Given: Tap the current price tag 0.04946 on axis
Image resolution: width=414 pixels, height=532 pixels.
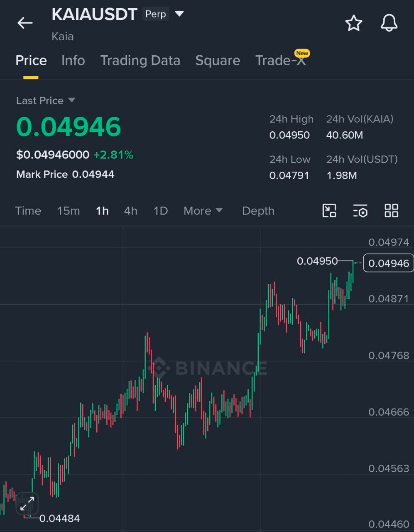Looking at the screenshot, I should [389, 263].
